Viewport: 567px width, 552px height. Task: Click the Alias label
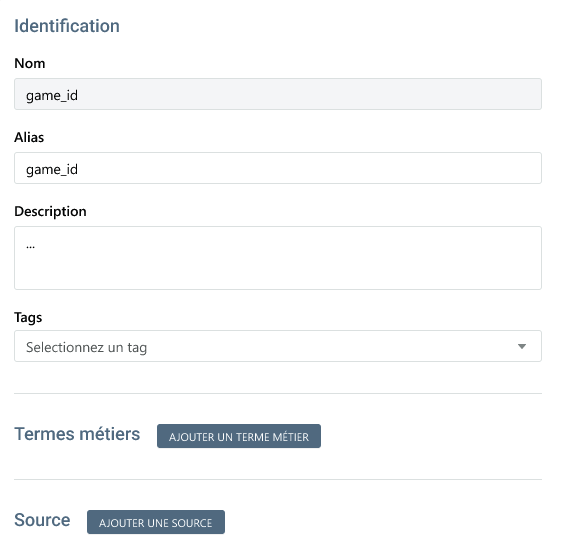[x=29, y=137]
